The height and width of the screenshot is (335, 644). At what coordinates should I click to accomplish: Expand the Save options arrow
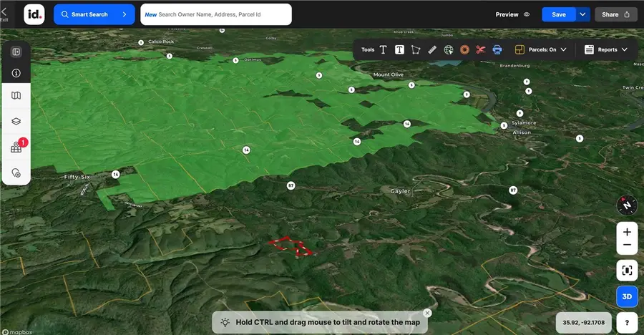(583, 14)
